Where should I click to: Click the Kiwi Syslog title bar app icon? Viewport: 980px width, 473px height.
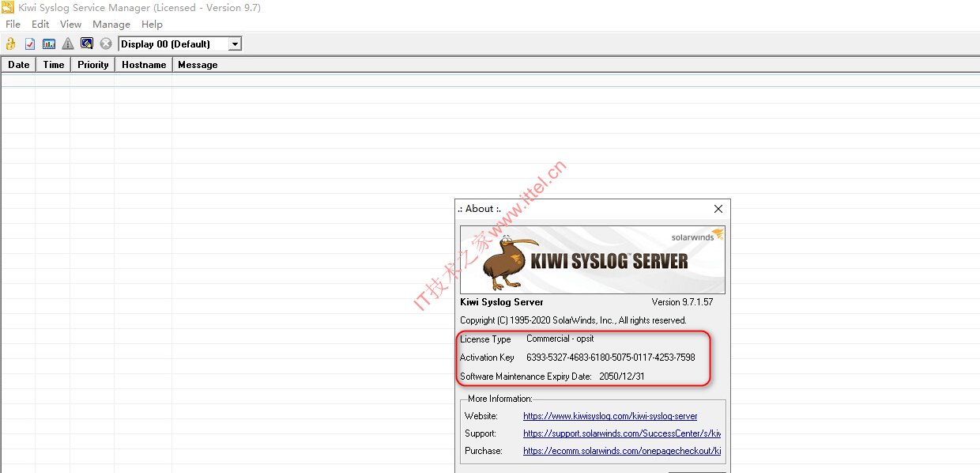8,8
